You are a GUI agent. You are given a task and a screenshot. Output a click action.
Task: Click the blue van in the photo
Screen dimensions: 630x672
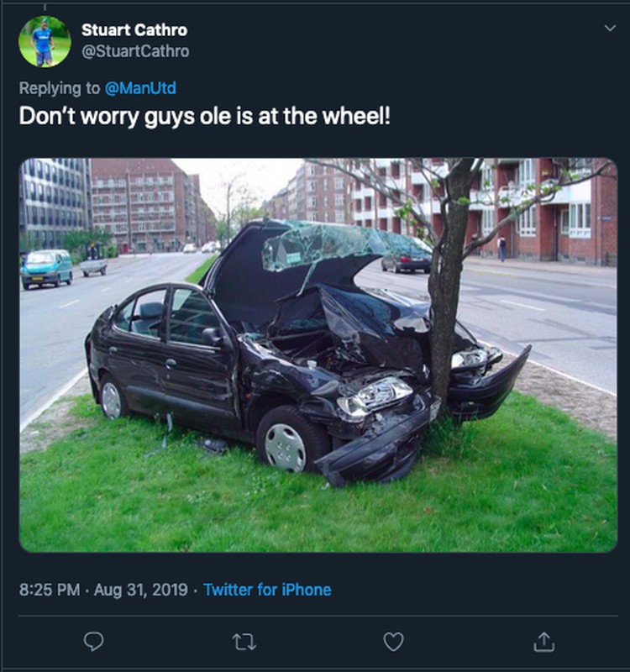(47, 268)
